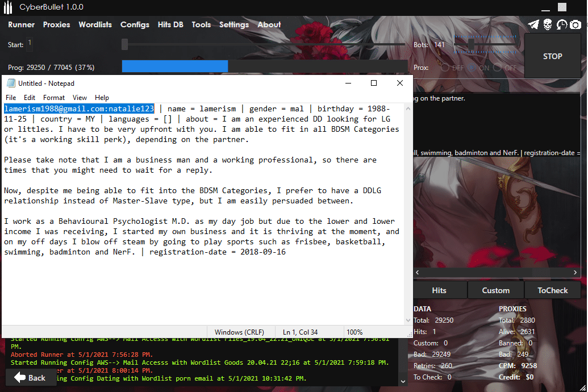Image resolution: width=588 pixels, height=392 pixels.
Task: Click the 'Credit: $0' value
Action: tap(529, 377)
